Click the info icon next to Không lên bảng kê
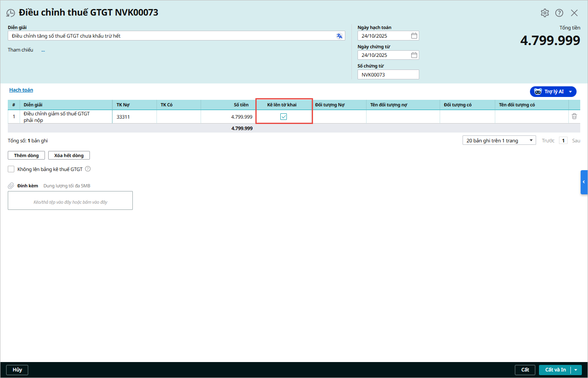 click(x=88, y=169)
